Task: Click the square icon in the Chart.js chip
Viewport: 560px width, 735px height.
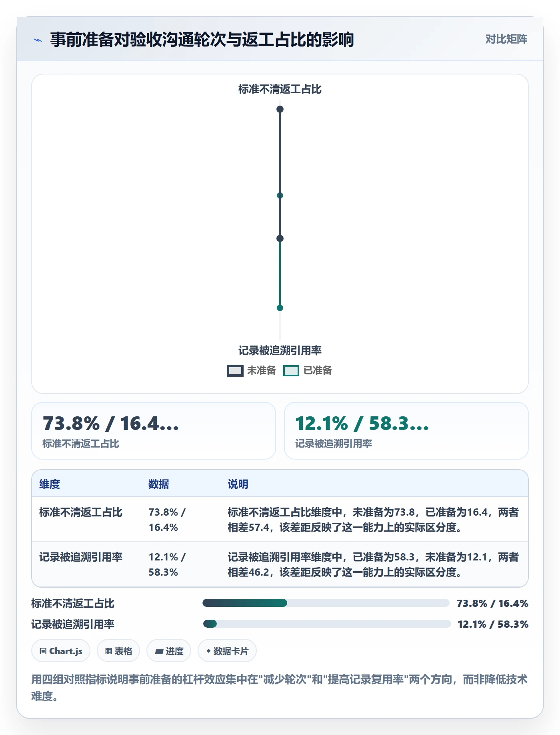Action: (43, 651)
